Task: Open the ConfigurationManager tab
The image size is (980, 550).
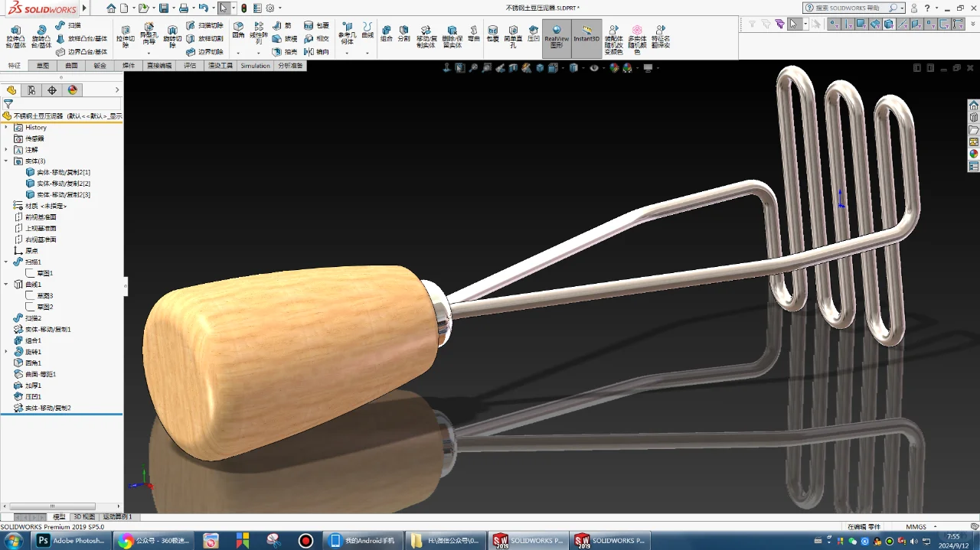Action: 31,90
